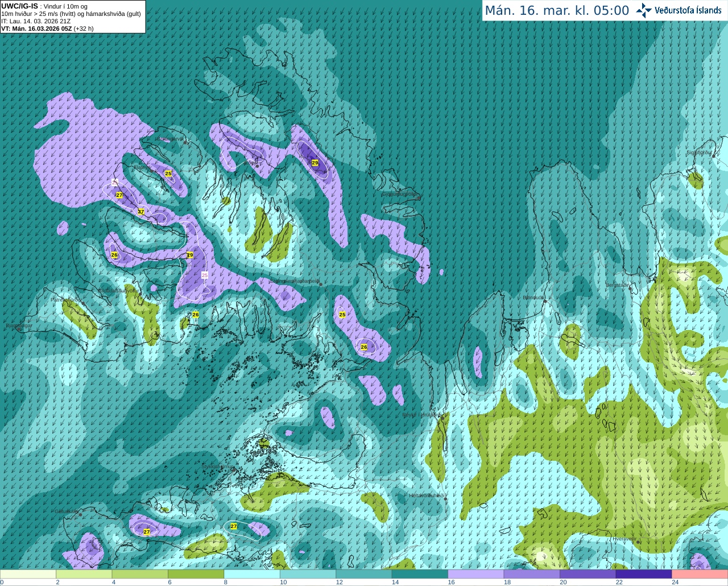Click the yellow 27 gust marker nearest Gufuskálar
Screen dimensions: 728x586
(x=147, y=532)
